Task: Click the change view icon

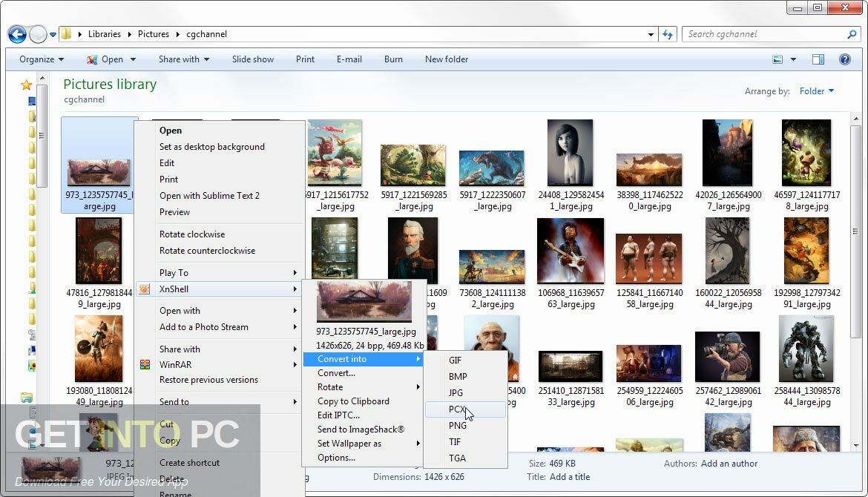Action: 777,59
